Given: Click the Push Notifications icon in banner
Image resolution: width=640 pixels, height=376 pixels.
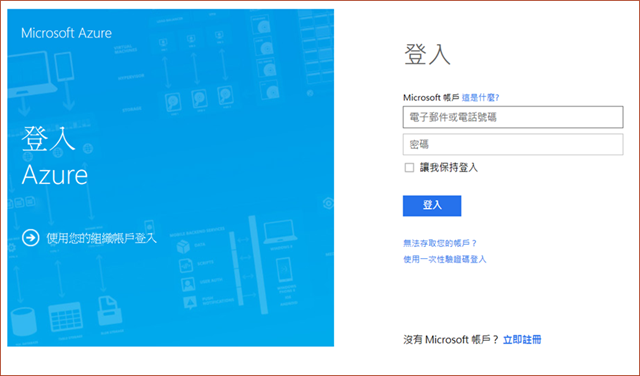Looking at the screenshot, I should (190, 303).
